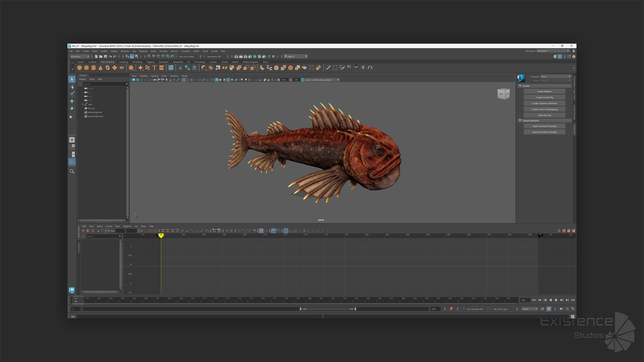Open the Deform menu
Screen dimensions: 644x362
pos(174,51)
